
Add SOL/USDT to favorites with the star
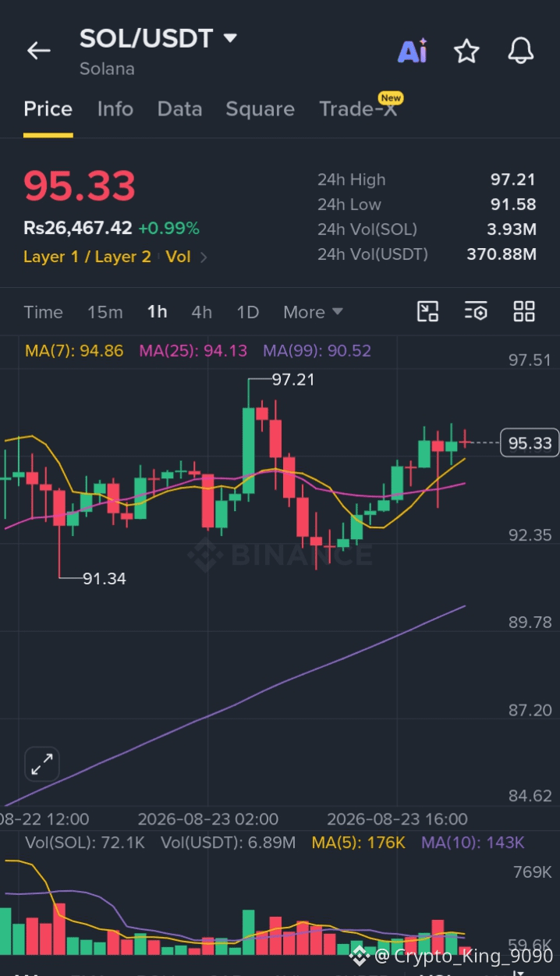pos(466,51)
